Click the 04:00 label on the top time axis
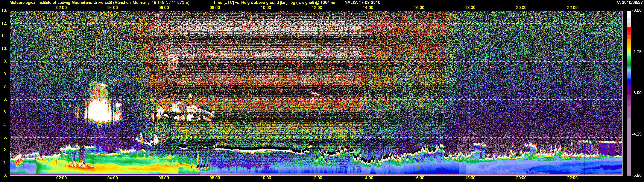 coord(112,8)
